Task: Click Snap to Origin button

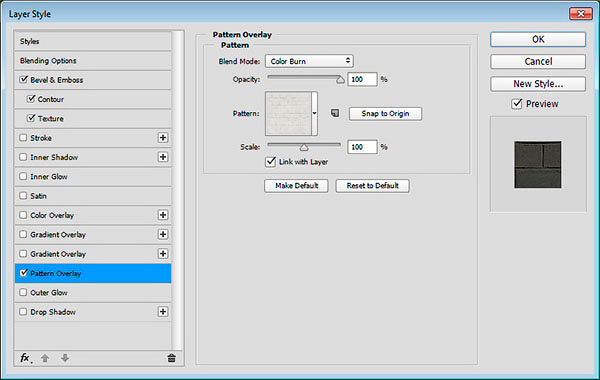Action: (x=385, y=114)
